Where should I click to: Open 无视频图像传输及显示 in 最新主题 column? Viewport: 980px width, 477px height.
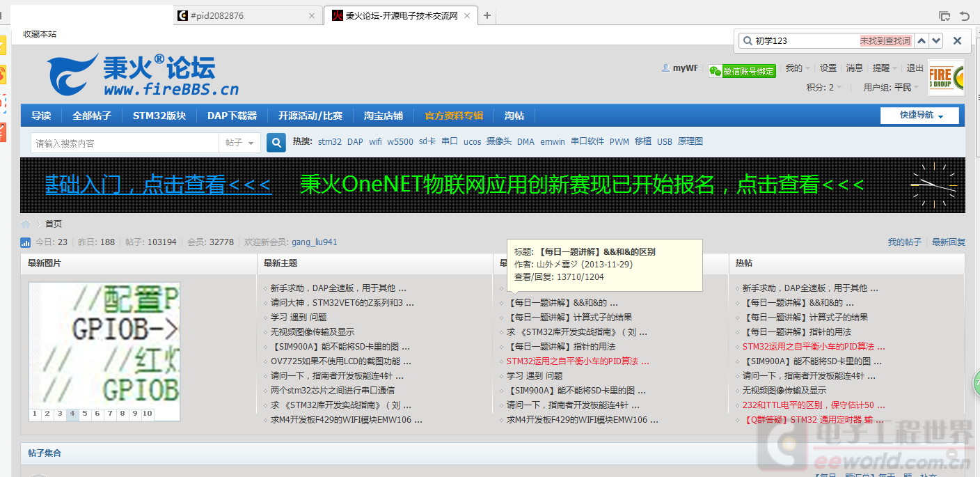coord(313,332)
